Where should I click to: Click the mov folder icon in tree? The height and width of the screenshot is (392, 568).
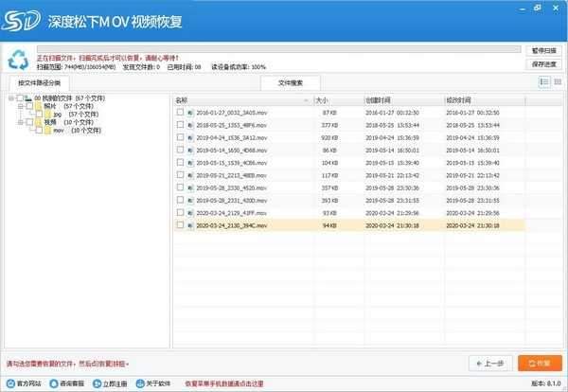(x=48, y=130)
